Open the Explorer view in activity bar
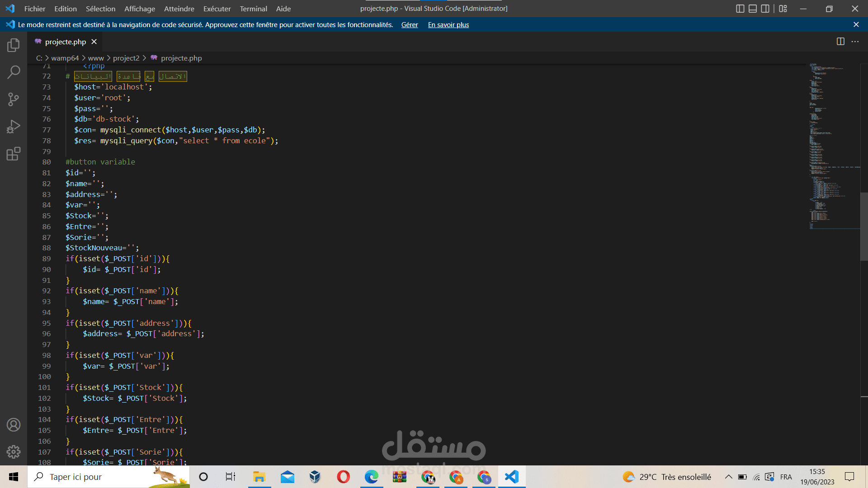The width and height of the screenshot is (868, 488). (14, 45)
